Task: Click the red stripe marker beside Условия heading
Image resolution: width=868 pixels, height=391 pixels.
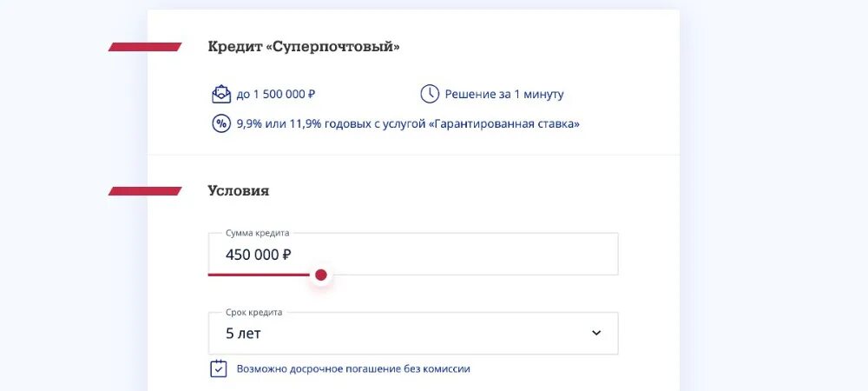Action: (144, 191)
